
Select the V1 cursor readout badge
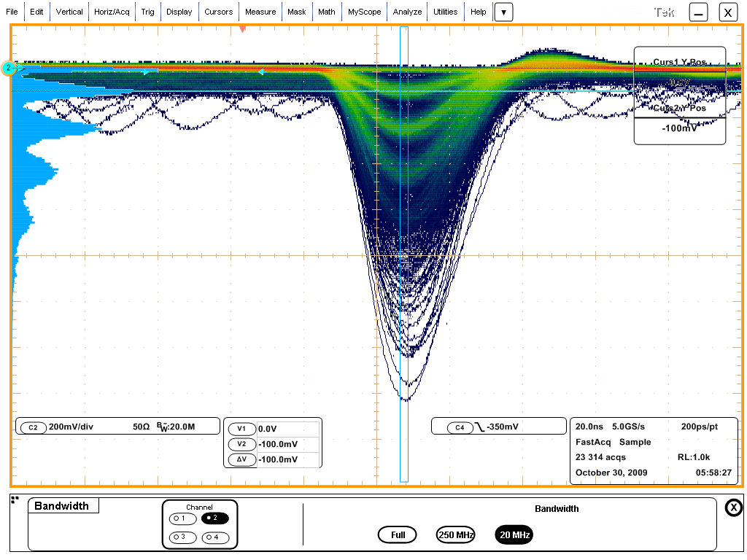coord(241,429)
